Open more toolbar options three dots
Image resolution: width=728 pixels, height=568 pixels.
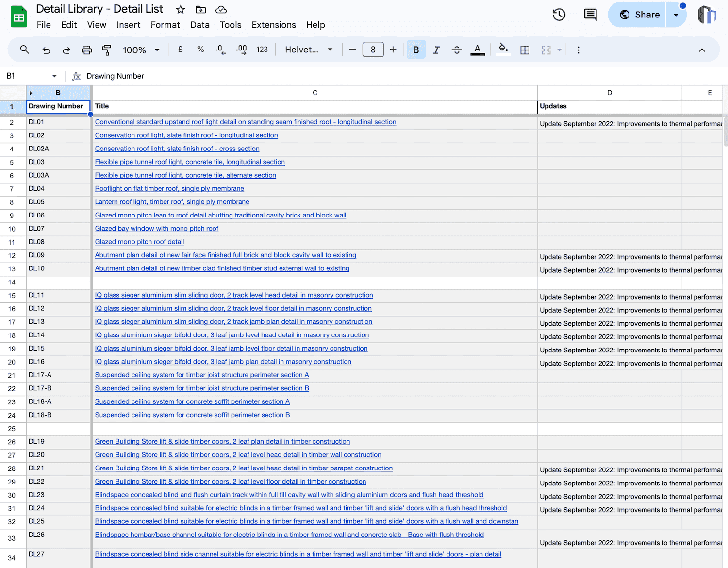tap(579, 50)
